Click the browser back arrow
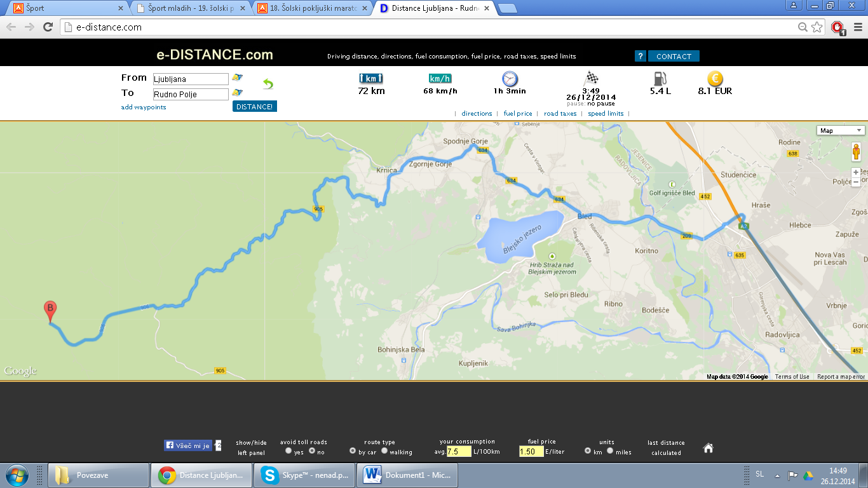The height and width of the screenshot is (488, 868). [x=11, y=27]
